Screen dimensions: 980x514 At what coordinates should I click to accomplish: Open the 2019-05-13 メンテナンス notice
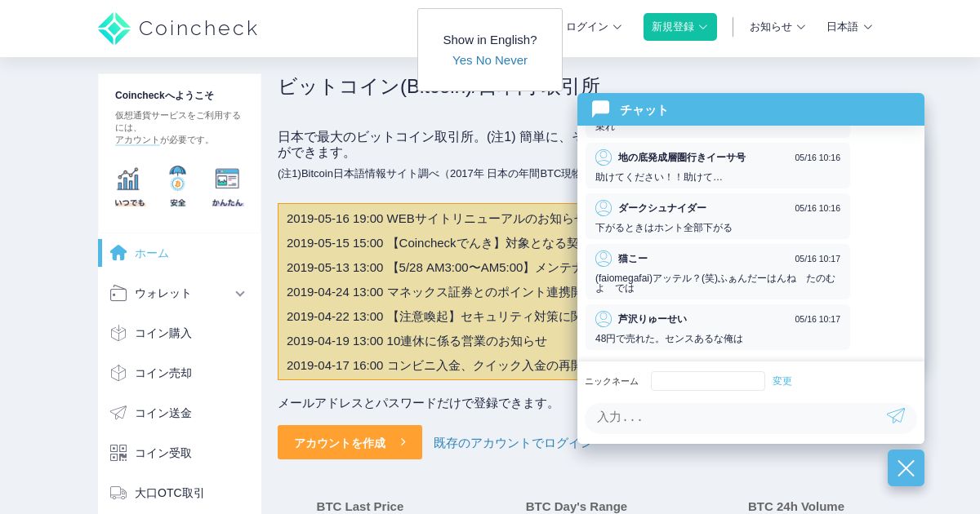pyautogui.click(x=431, y=268)
